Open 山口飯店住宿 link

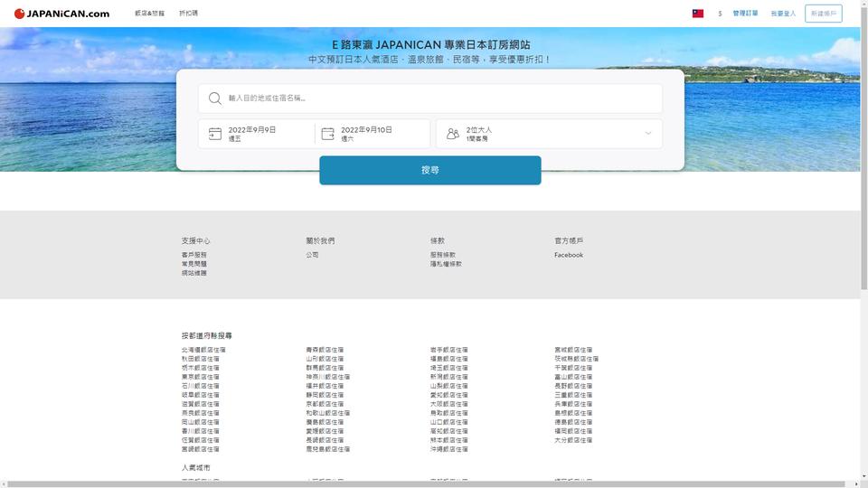(449, 422)
